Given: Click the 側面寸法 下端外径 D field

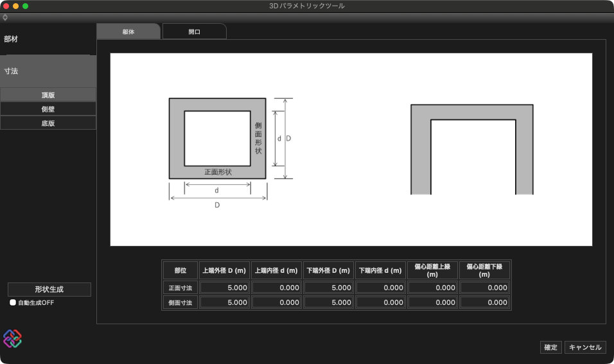Looking at the screenshot, I should pyautogui.click(x=328, y=302).
